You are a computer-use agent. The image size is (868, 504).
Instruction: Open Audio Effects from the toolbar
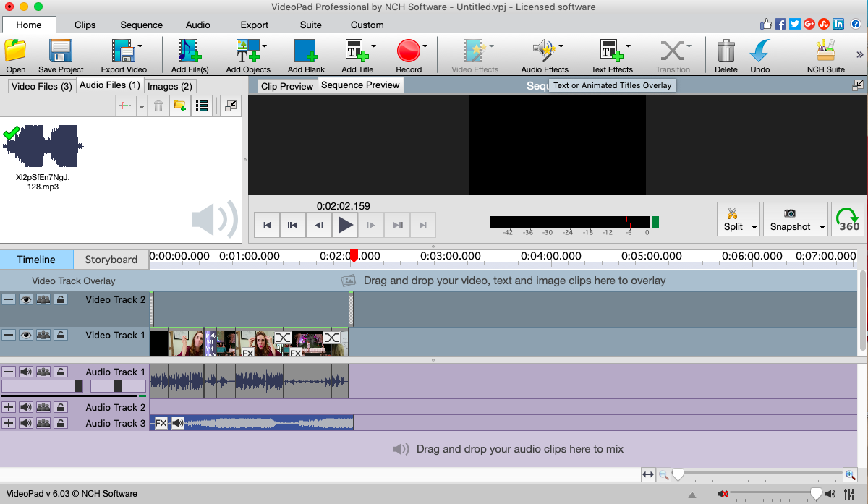point(544,51)
